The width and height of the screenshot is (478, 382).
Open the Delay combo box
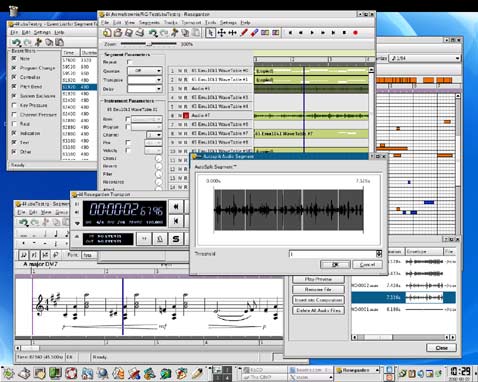[x=145, y=89]
